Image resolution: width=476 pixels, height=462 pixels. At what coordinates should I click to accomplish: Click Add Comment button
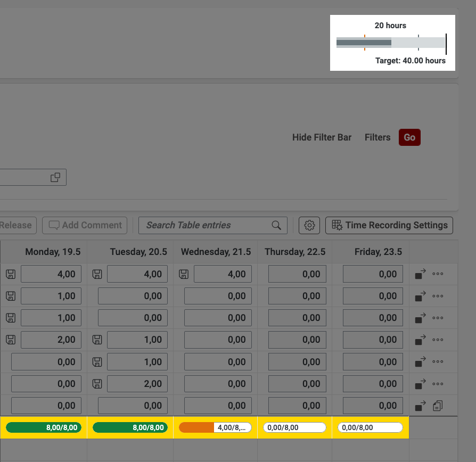[85, 225]
